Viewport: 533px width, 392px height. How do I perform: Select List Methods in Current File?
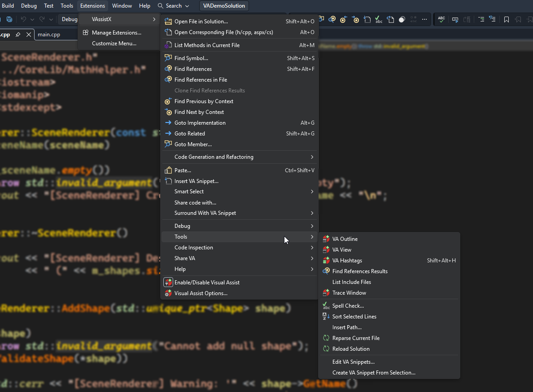(239, 45)
